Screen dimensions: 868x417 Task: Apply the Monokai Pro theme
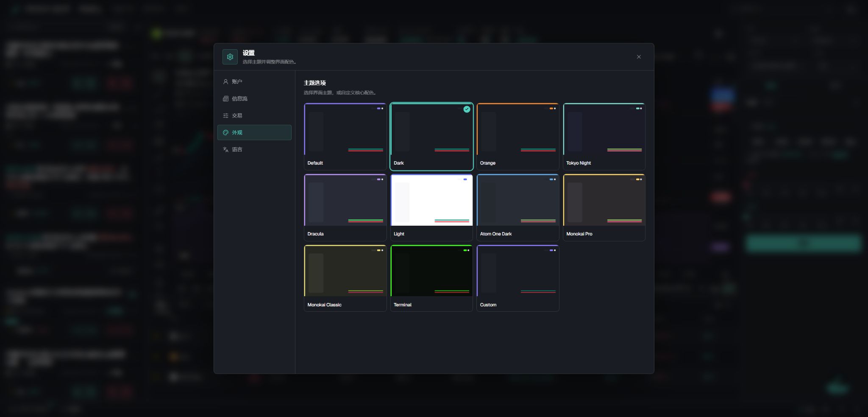(604, 207)
